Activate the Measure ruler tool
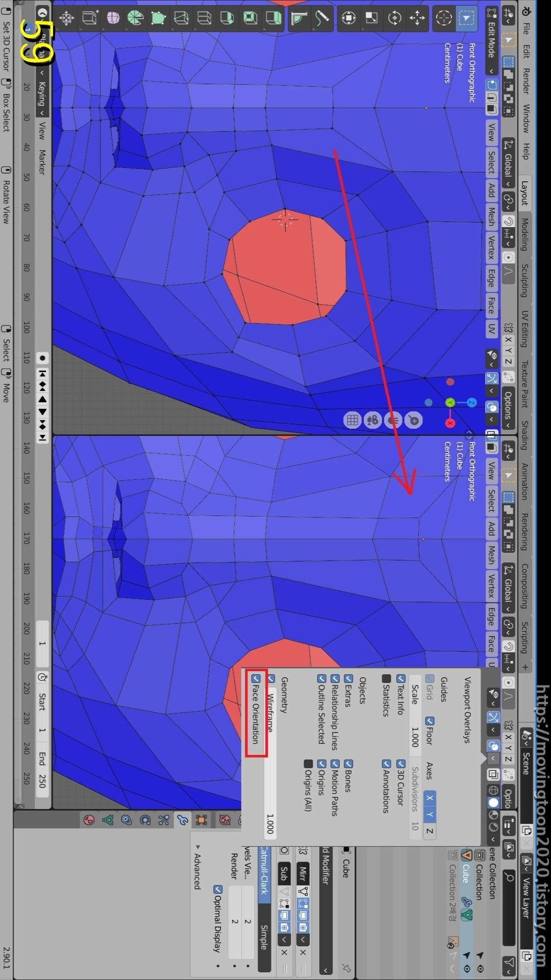Image resolution: width=551 pixels, height=980 pixels. pos(299,18)
